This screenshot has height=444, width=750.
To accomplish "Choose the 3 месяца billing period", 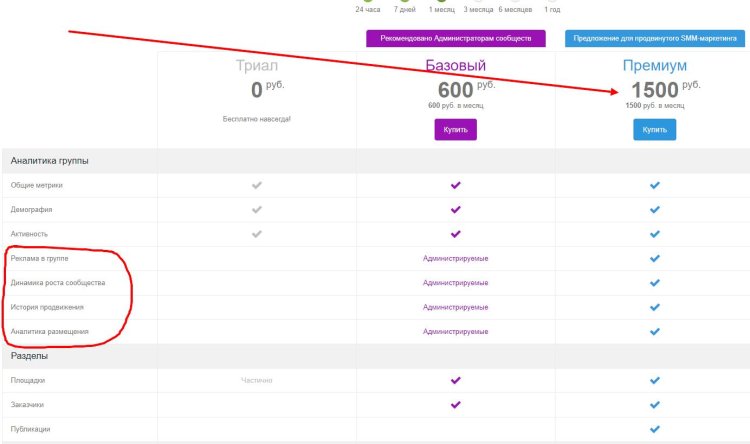I will [x=479, y=9].
